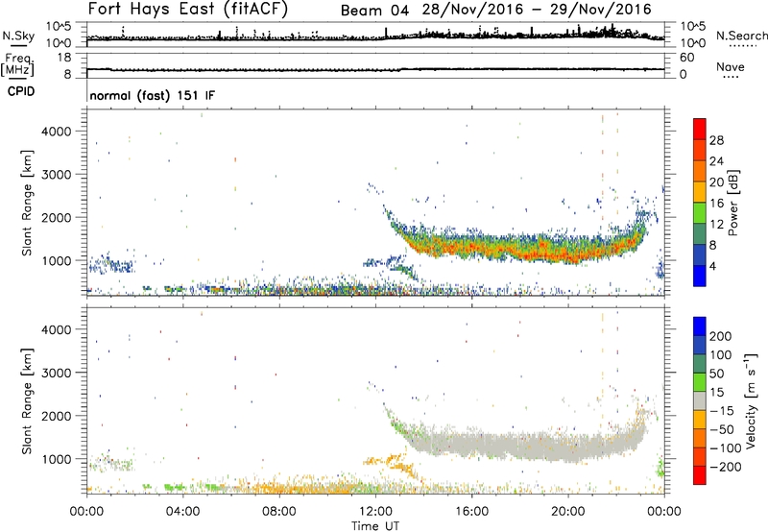Click the 28 tick on Power colorbar
768x532 pixels.
(716, 140)
